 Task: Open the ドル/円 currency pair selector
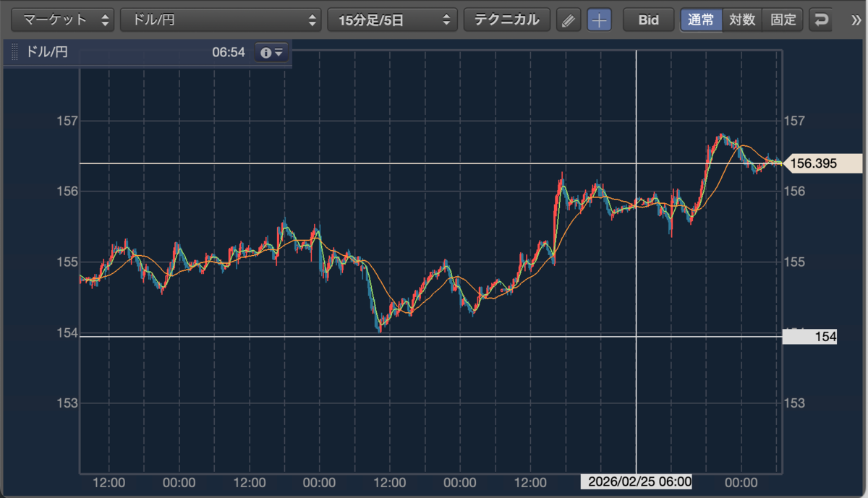[x=221, y=20]
